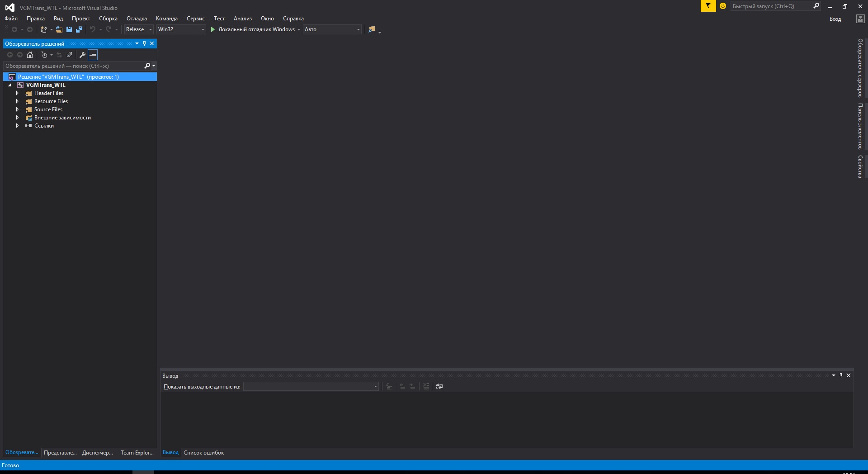Click Clear All icon in Output panel
868x474 pixels.
[426, 386]
